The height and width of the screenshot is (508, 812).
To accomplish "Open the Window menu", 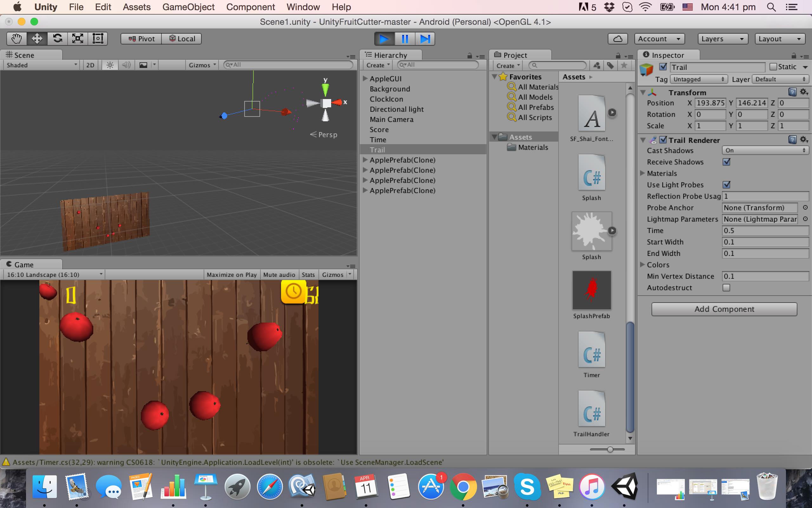I will click(303, 7).
